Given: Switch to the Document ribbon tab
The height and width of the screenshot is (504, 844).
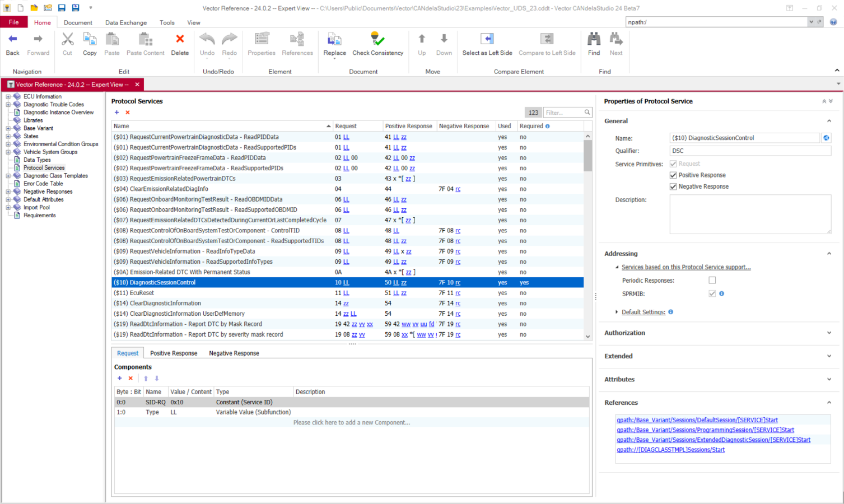Looking at the screenshot, I should coord(78,23).
